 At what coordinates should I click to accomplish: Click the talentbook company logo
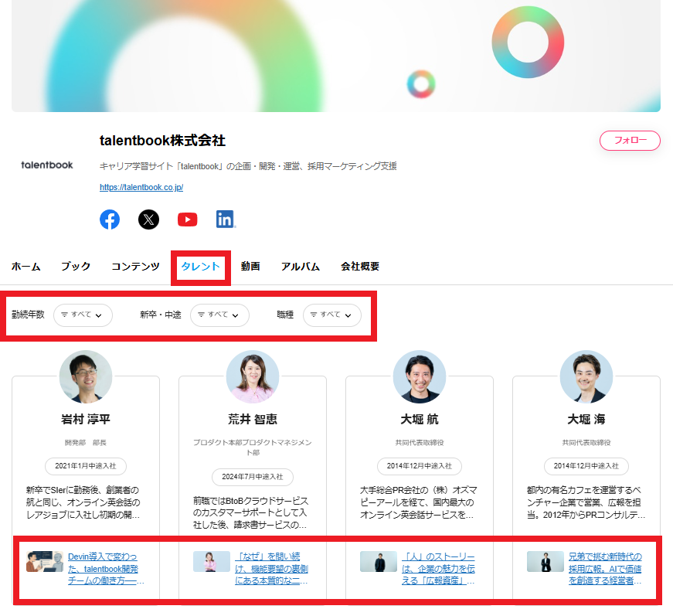click(47, 165)
